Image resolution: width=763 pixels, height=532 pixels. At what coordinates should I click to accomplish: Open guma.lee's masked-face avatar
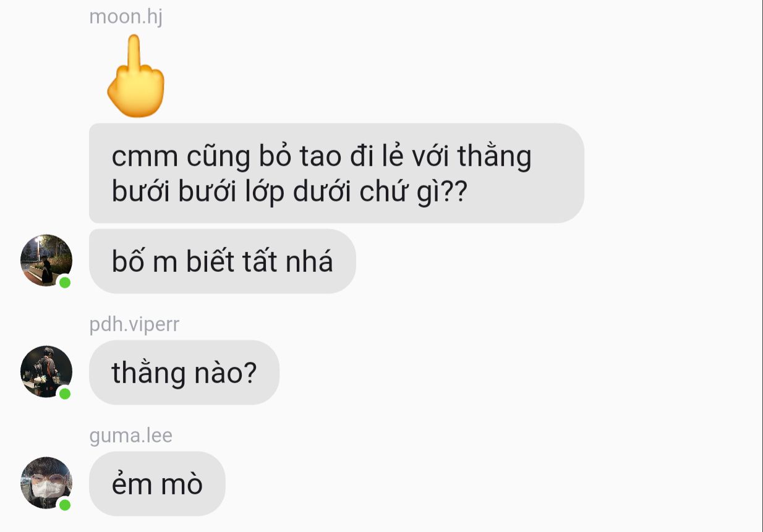(46, 483)
